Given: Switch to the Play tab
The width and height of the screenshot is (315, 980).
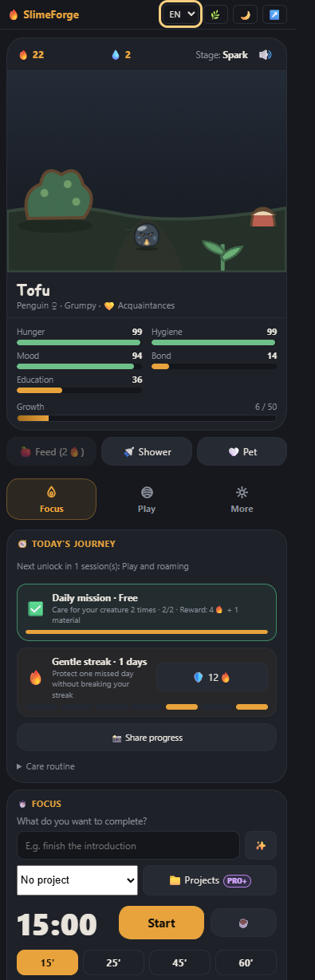Looking at the screenshot, I should pyautogui.click(x=147, y=500).
